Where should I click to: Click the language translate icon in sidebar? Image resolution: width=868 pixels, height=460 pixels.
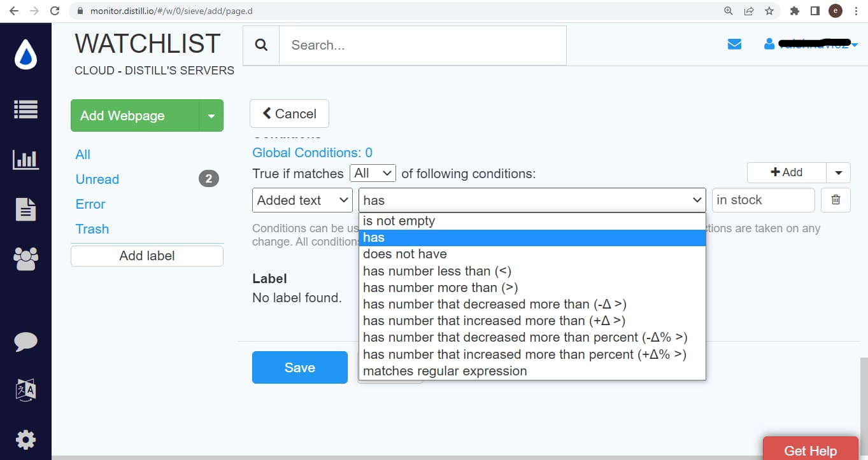tap(25, 389)
